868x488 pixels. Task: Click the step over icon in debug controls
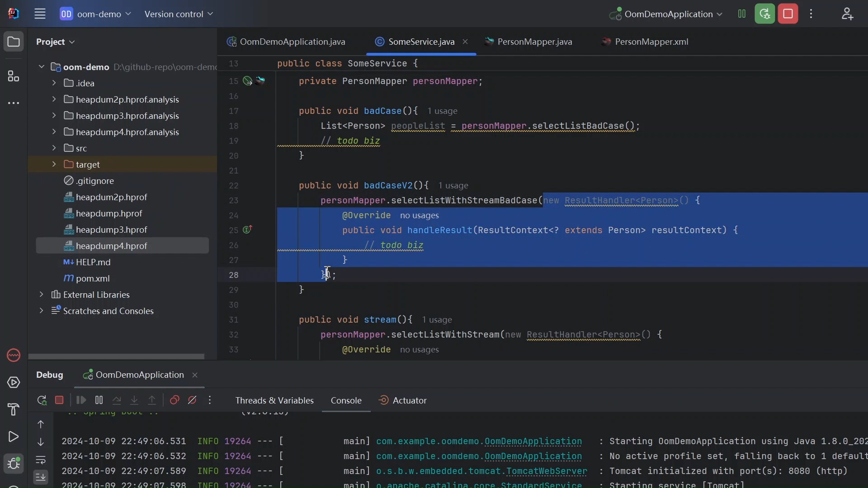[116, 400]
